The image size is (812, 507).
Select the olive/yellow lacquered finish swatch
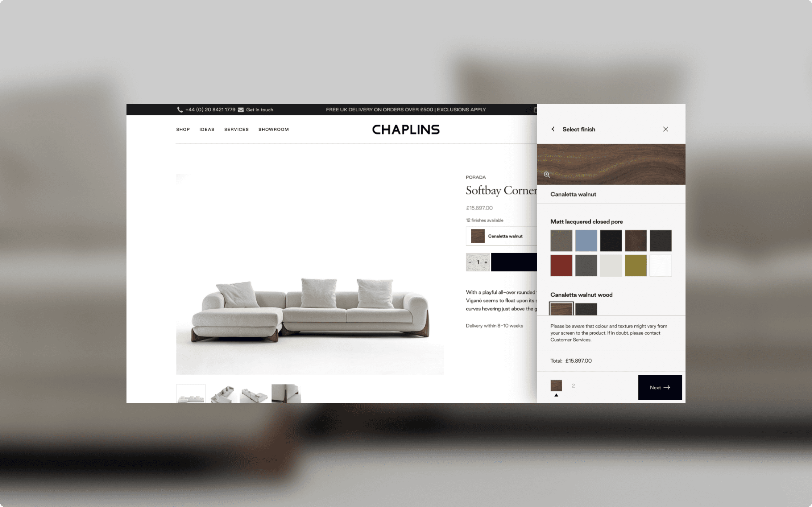pos(636,265)
